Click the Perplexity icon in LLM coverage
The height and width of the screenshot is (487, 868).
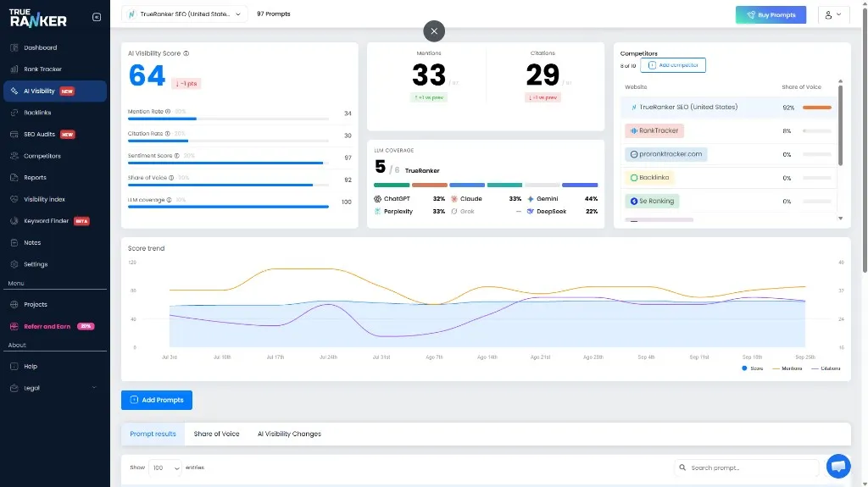pos(377,212)
